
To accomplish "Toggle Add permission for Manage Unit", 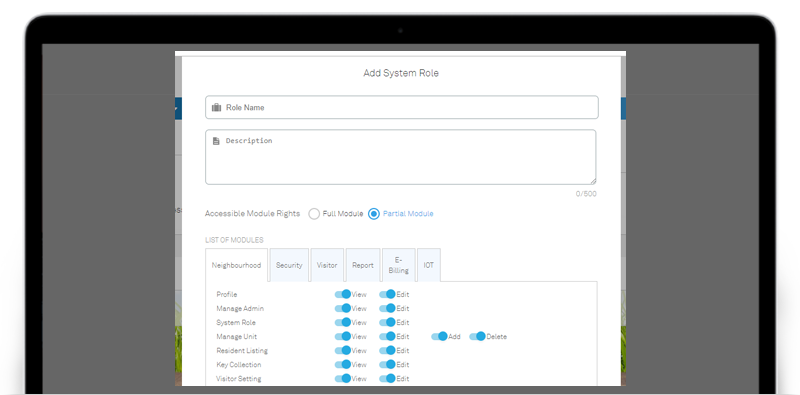I will point(439,336).
